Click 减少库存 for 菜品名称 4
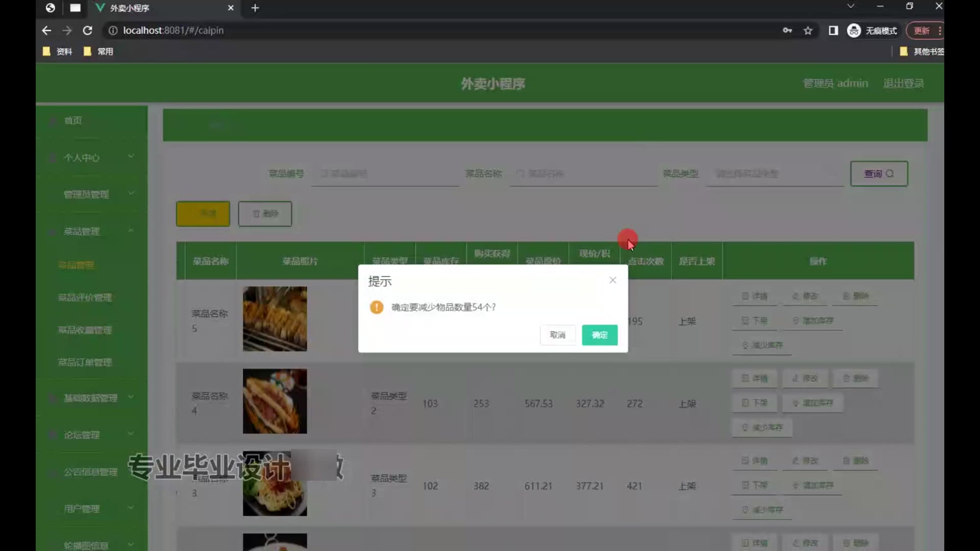Screen dimensions: 980x551 point(762,428)
